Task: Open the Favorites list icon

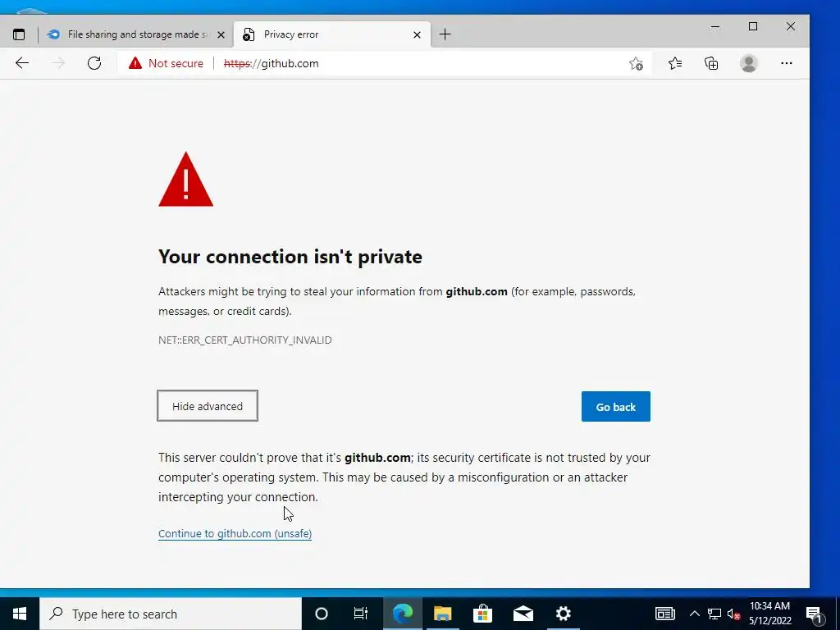Action: click(675, 63)
